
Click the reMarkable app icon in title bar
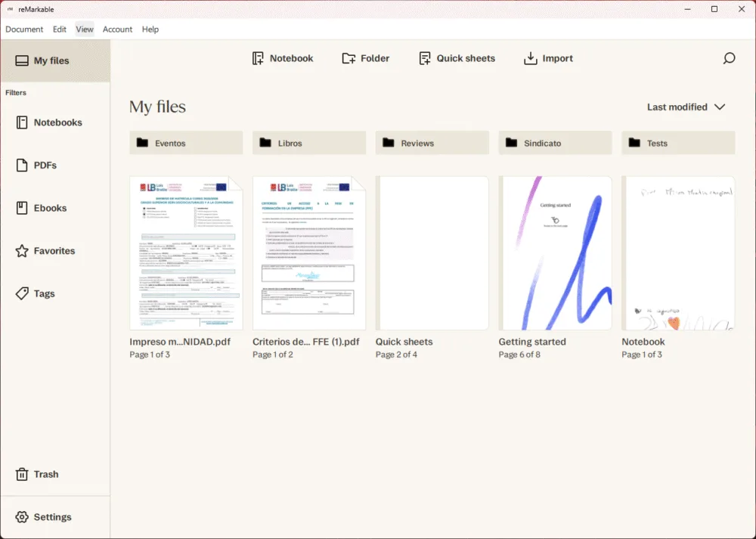(x=10, y=9)
